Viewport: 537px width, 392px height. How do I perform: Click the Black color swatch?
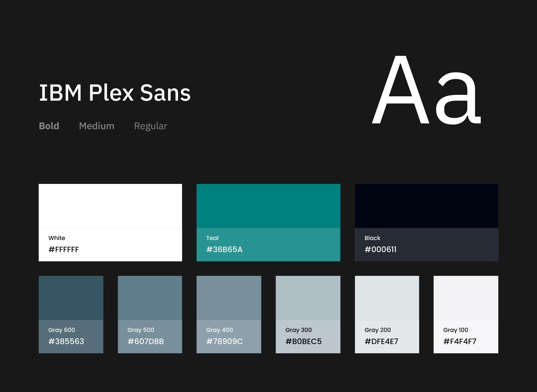[x=426, y=206]
